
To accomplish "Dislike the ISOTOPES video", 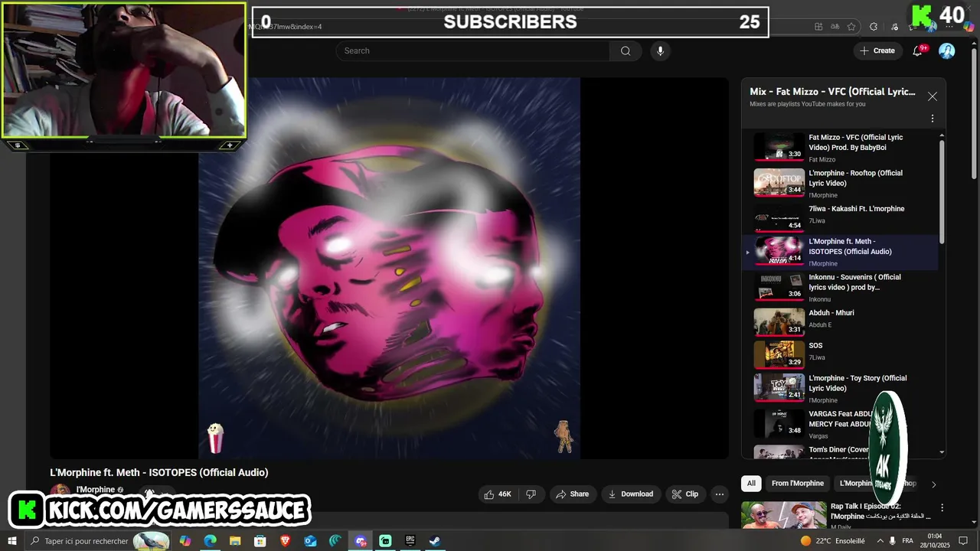I will 531,494.
